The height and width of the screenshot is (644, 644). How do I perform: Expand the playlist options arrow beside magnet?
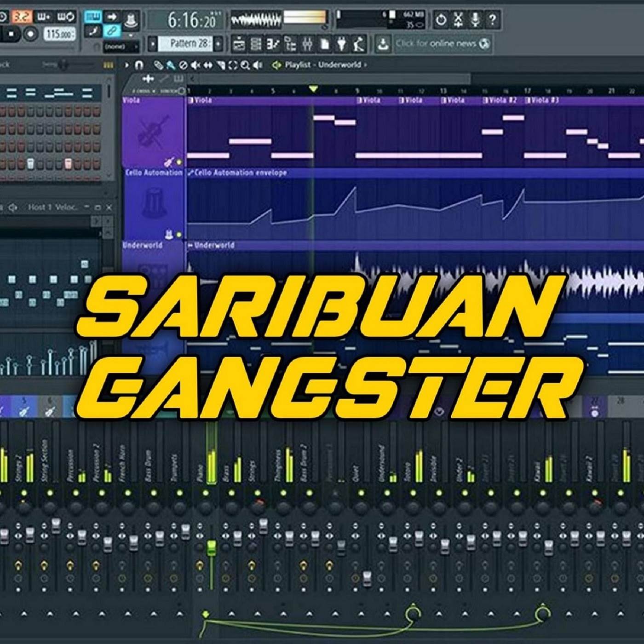(x=127, y=65)
